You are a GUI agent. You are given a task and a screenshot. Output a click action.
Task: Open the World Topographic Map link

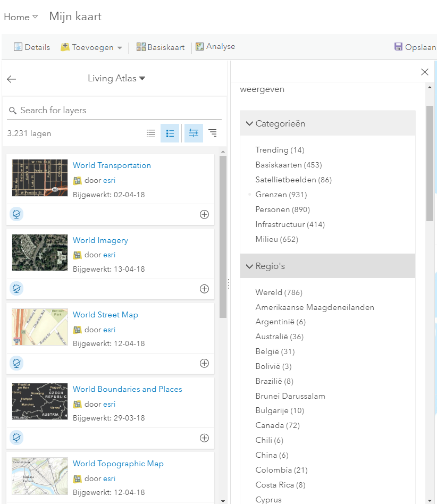coord(118,464)
